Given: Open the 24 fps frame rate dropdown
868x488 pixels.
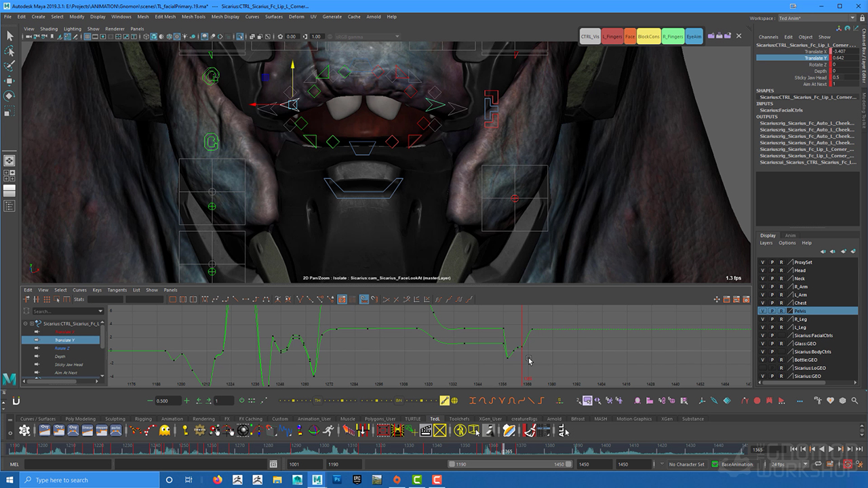Looking at the screenshot, I should [x=785, y=465].
